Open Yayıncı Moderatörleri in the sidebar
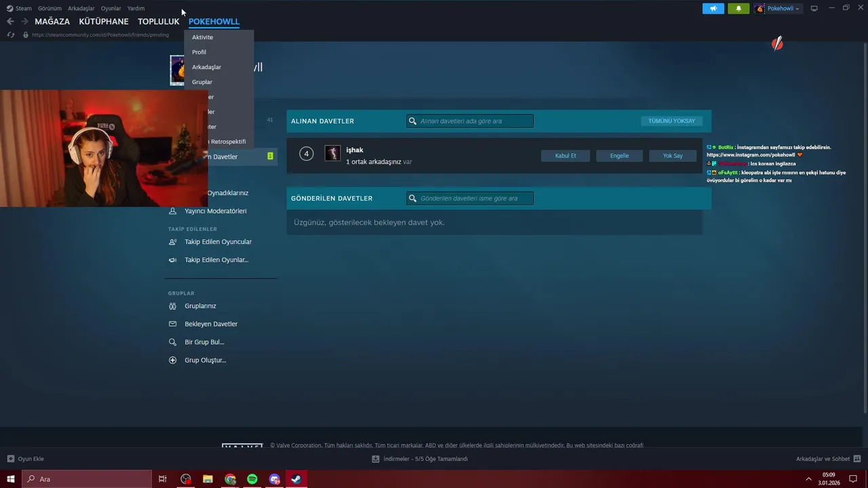 [216, 211]
